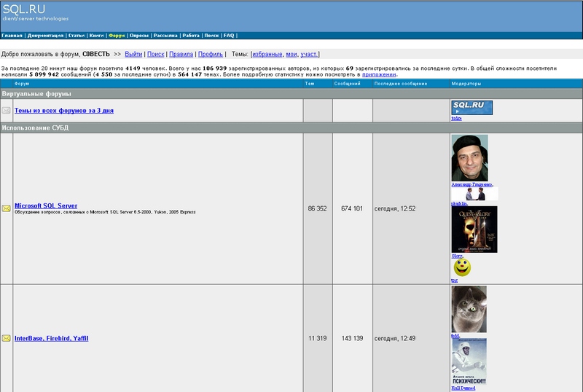
Task: Open the InterBase, Firebird, Yaffil forum
Action: [51, 339]
